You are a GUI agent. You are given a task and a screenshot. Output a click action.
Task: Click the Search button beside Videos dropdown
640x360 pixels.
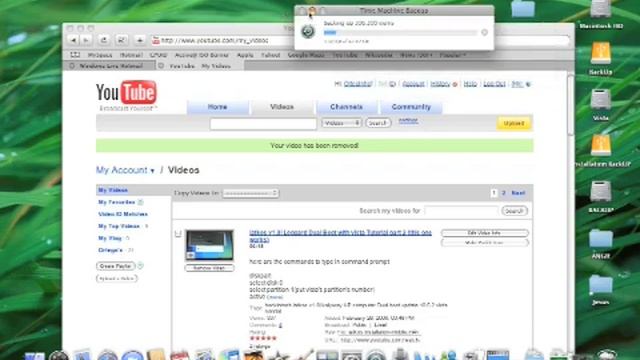[x=378, y=123]
